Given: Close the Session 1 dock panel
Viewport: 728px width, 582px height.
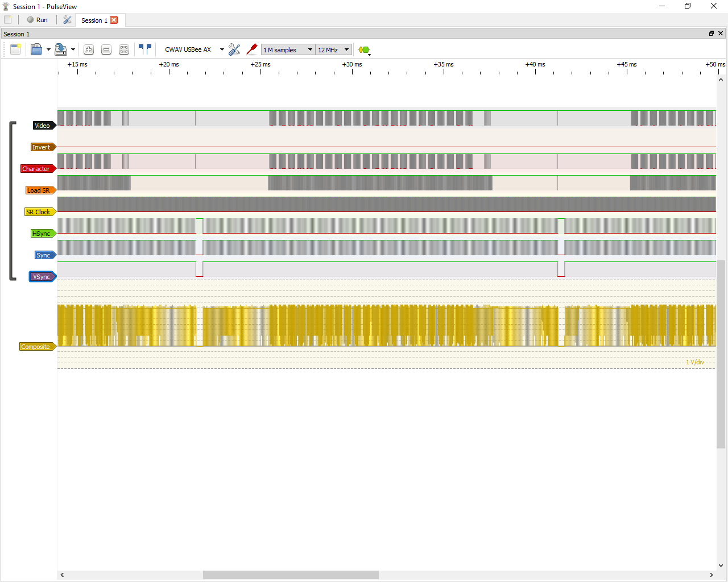Looking at the screenshot, I should click(x=721, y=34).
